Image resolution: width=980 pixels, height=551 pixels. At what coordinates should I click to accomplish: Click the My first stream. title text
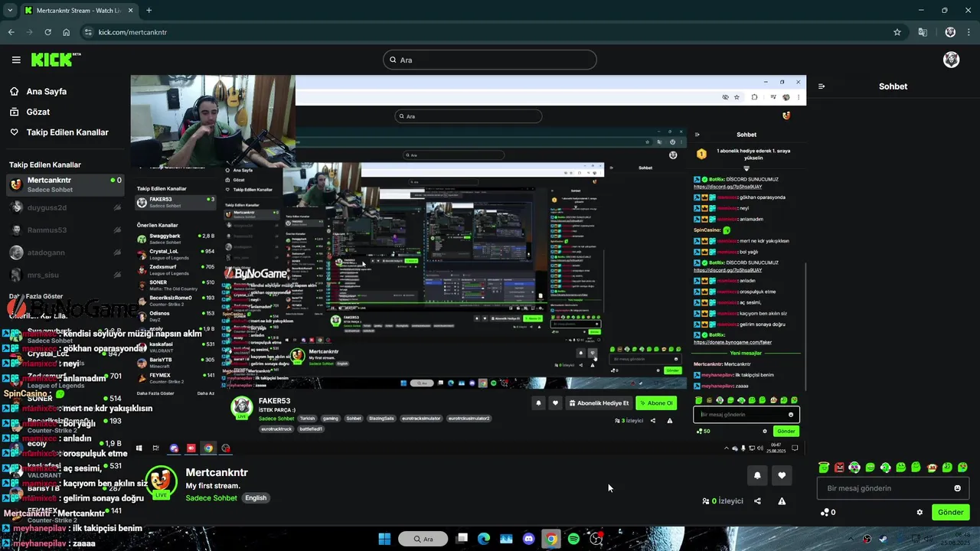[213, 486]
